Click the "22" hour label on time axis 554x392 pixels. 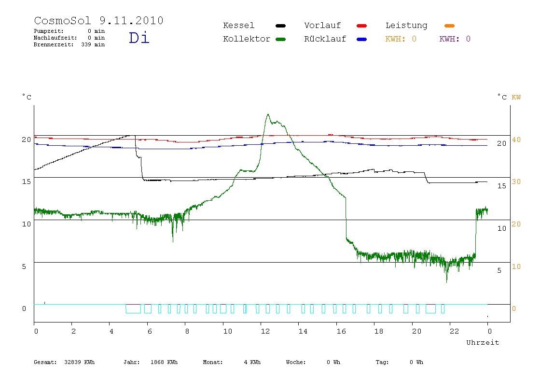pos(455,331)
